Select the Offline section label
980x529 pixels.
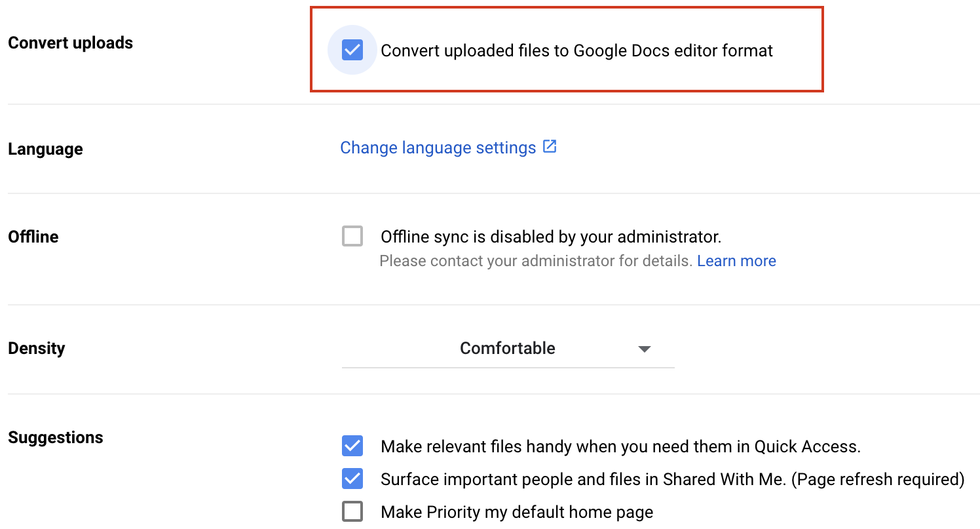(33, 237)
